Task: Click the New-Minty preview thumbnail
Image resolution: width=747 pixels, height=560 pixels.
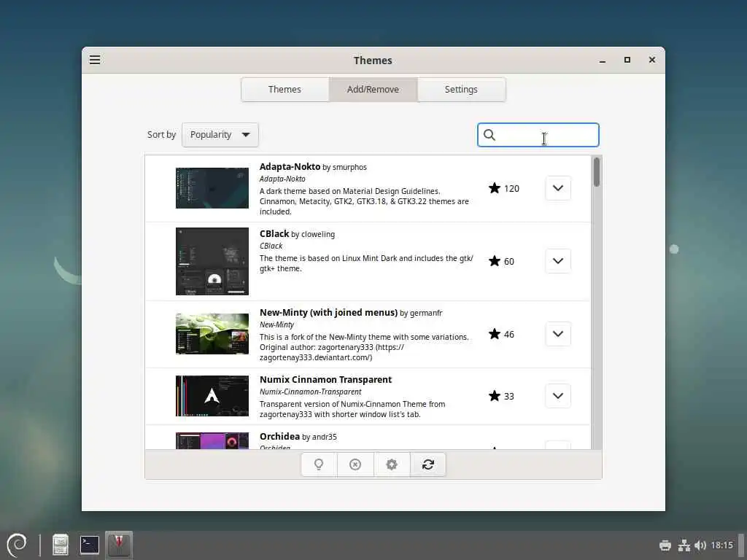Action: tap(212, 334)
